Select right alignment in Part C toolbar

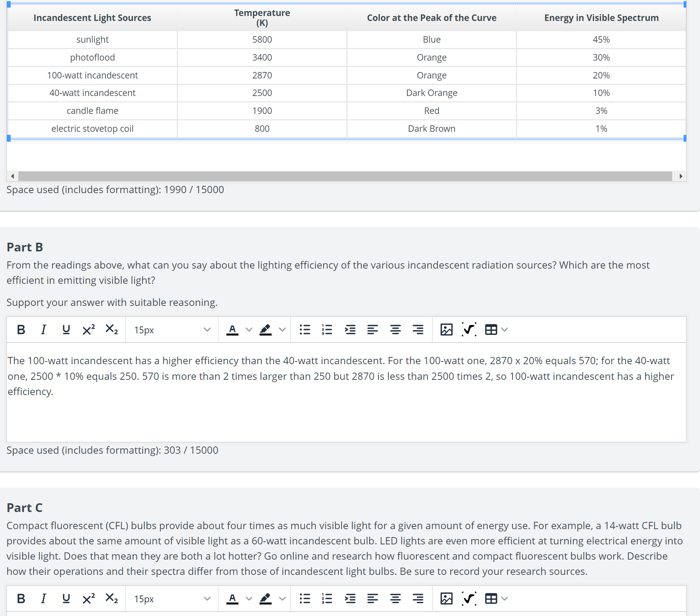(418, 598)
